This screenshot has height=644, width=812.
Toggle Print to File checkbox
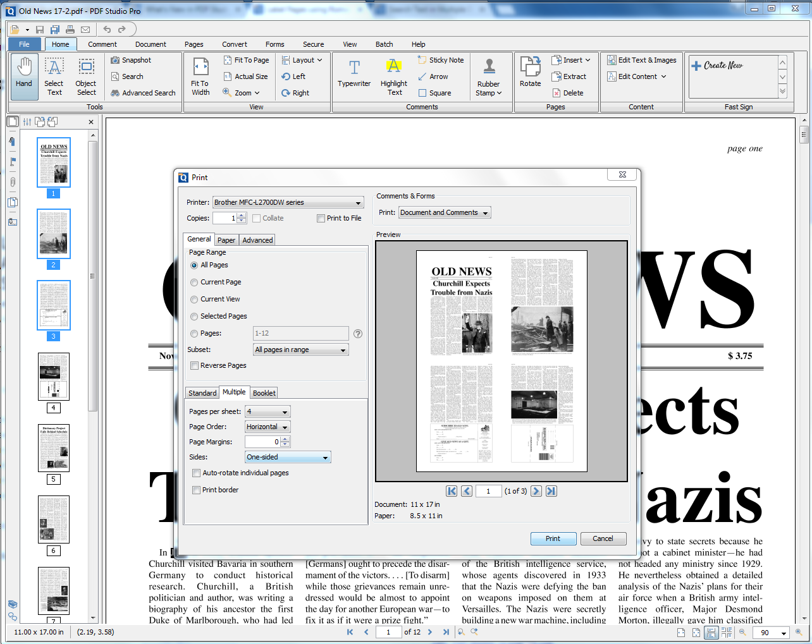(x=321, y=218)
